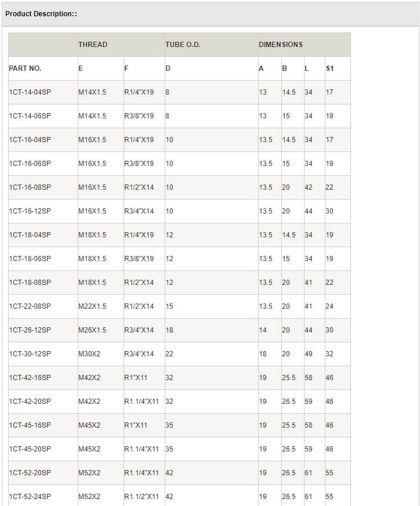Click the DIMENSIONS column group header
The image size is (420, 506).
[281, 45]
